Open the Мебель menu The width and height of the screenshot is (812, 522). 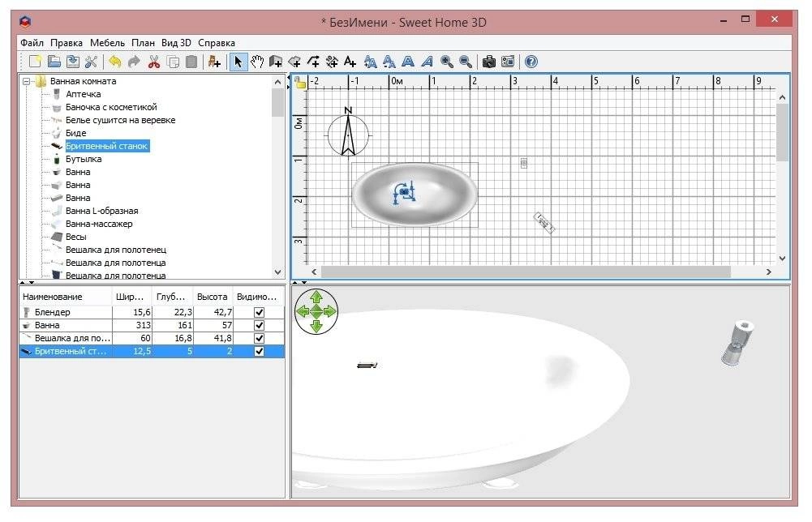point(107,43)
